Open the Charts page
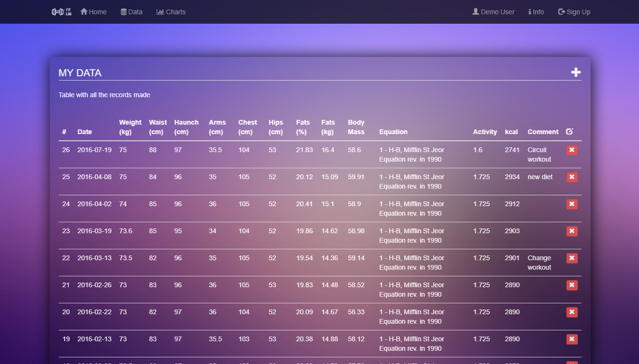The image size is (639, 364). [171, 12]
